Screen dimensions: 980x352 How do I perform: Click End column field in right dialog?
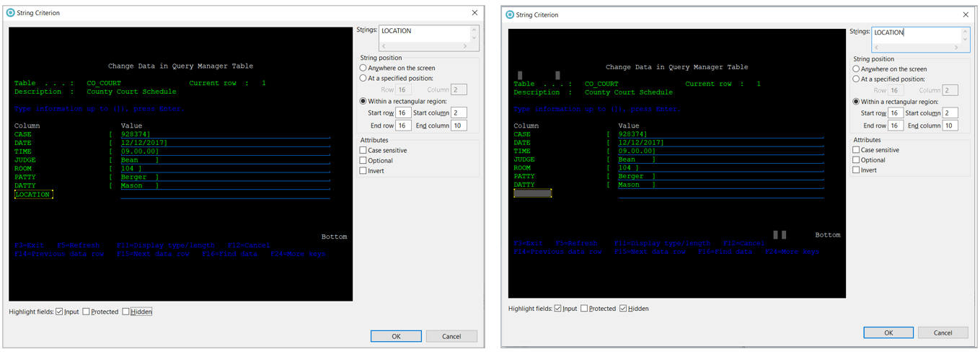point(950,126)
